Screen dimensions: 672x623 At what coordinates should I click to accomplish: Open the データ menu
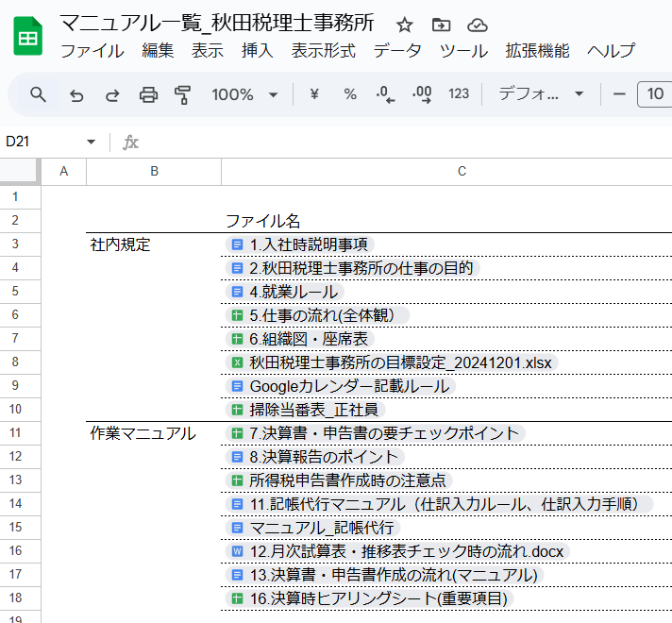pyautogui.click(x=397, y=51)
